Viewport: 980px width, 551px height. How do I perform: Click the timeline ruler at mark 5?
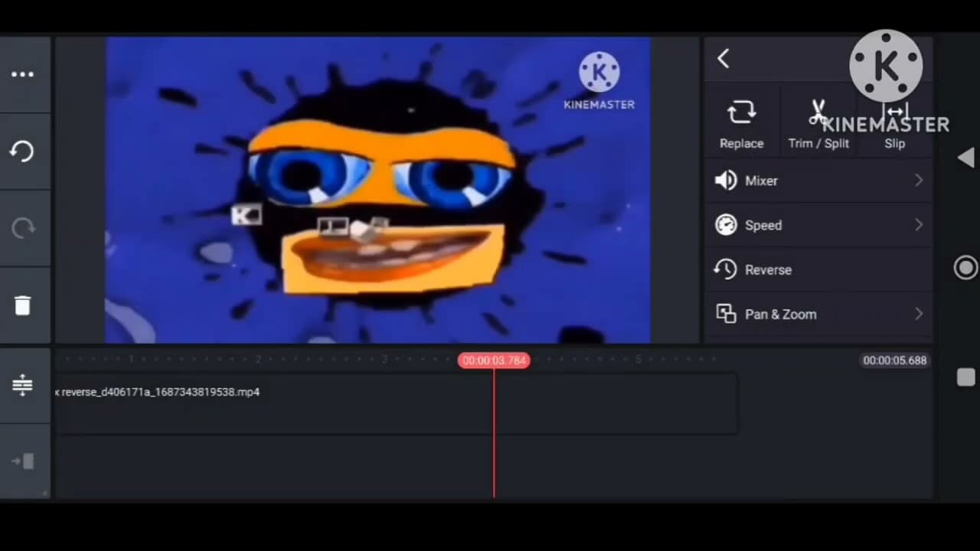(638, 360)
